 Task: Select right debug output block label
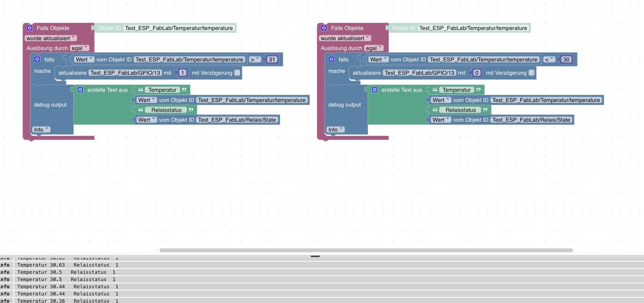(x=344, y=105)
